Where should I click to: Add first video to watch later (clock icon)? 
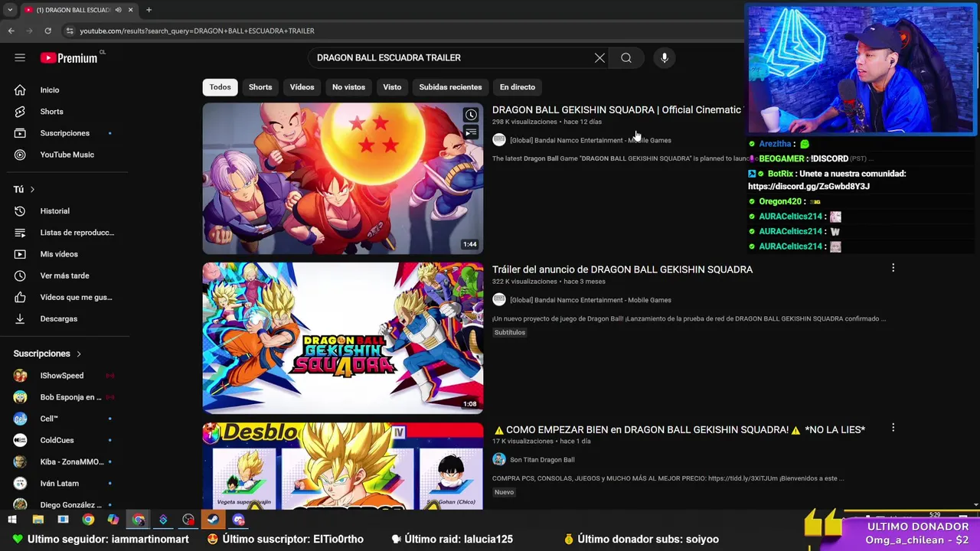coord(471,115)
